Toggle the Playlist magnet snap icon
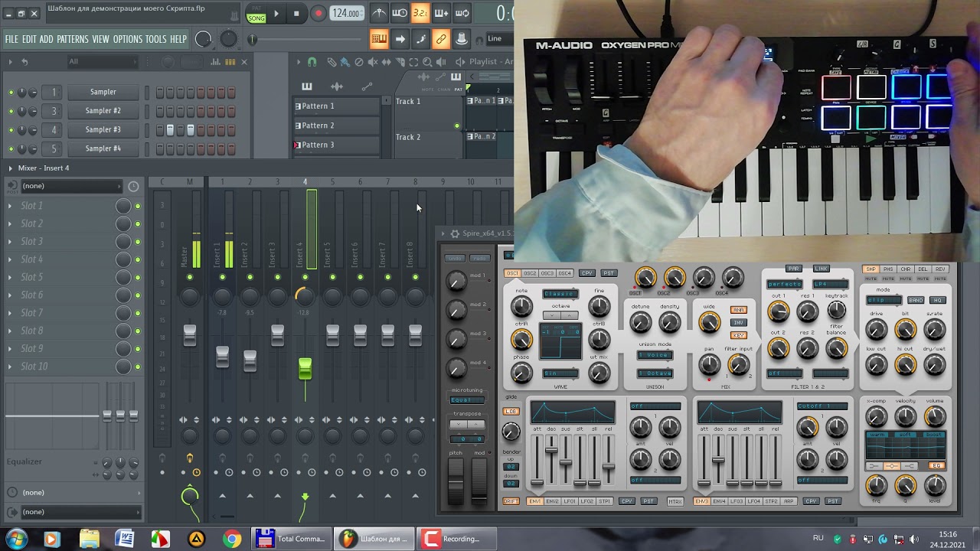980x551 pixels. (x=312, y=62)
